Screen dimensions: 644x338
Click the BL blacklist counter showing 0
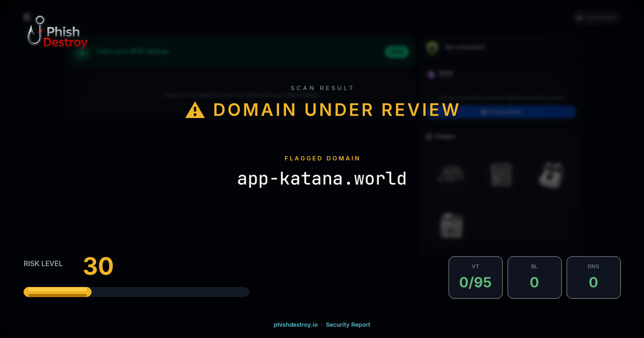[x=535, y=277]
